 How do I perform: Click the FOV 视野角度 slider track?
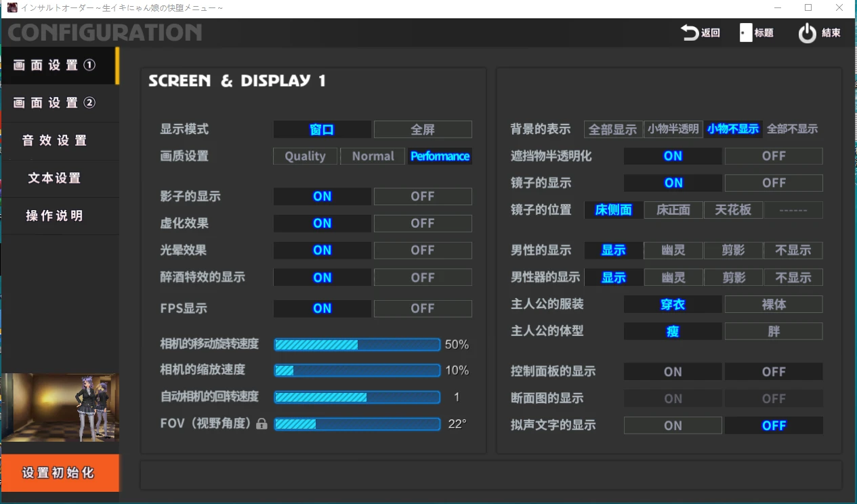tap(357, 424)
